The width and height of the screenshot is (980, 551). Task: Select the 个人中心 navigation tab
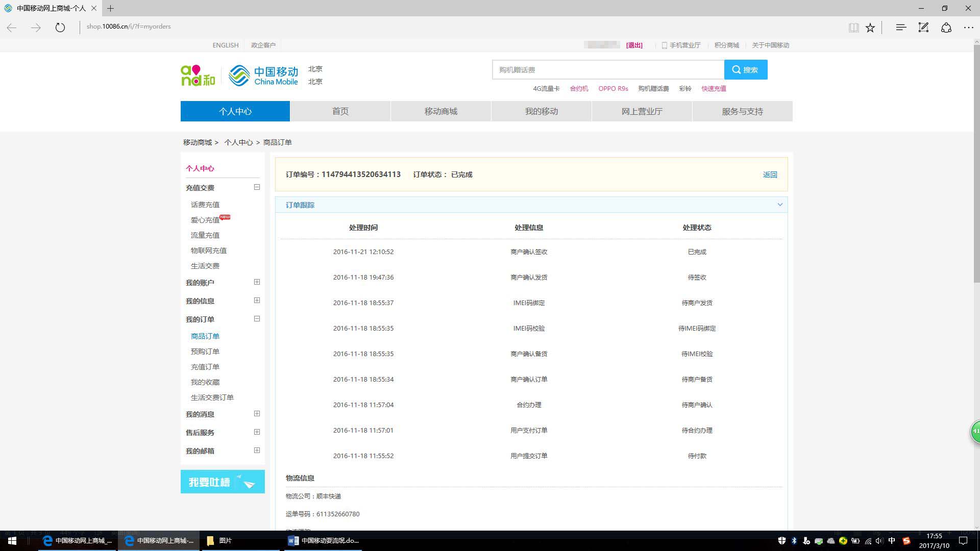coord(235,111)
